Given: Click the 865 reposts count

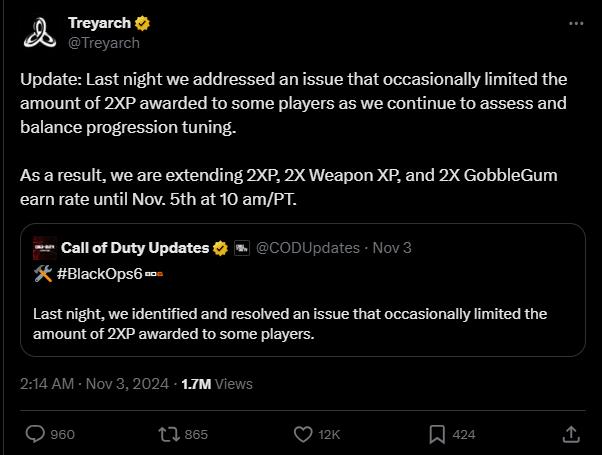Looking at the screenshot, I should coord(196,434).
